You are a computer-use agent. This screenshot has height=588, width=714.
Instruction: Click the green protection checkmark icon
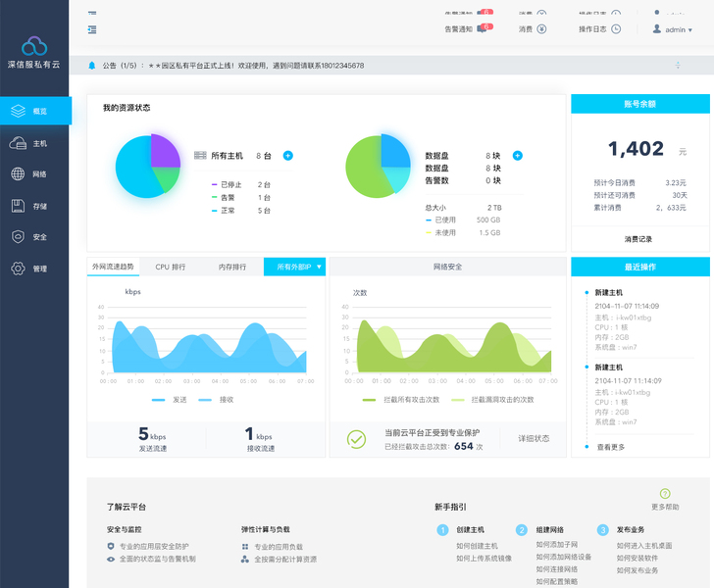[x=356, y=439]
